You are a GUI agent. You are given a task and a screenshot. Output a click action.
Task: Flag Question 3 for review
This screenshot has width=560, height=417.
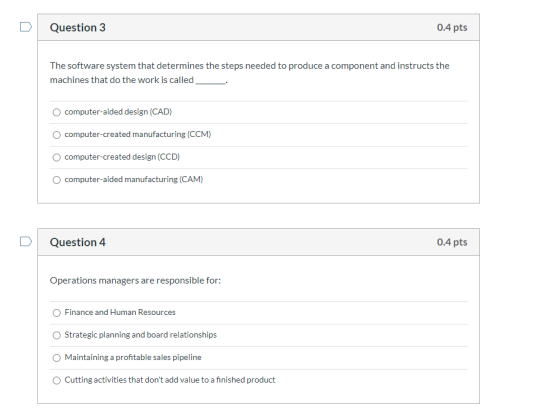click(26, 27)
